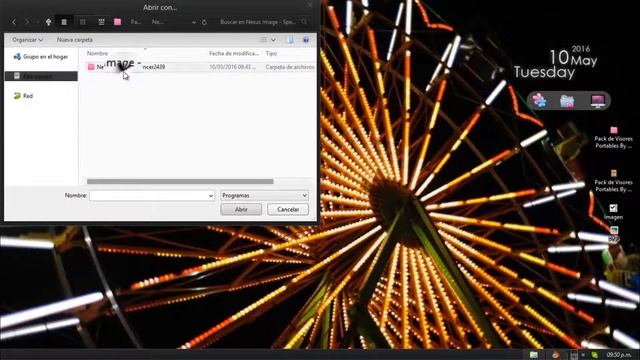Viewport: 640px width, 360px height.
Task: Select Este equipo in the sidebar
Action: (x=41, y=76)
